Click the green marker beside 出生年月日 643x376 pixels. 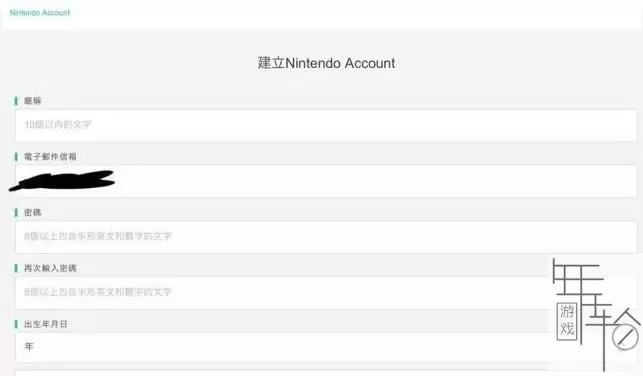pyautogui.click(x=16, y=324)
